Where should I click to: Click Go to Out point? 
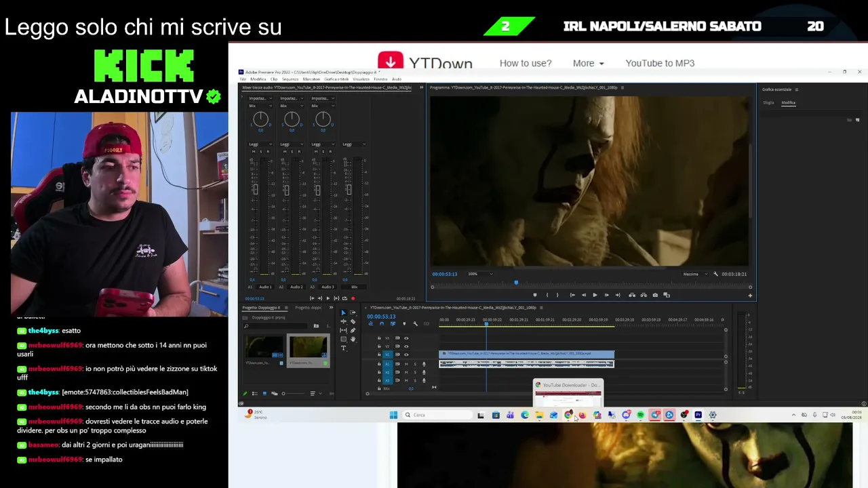coord(617,295)
